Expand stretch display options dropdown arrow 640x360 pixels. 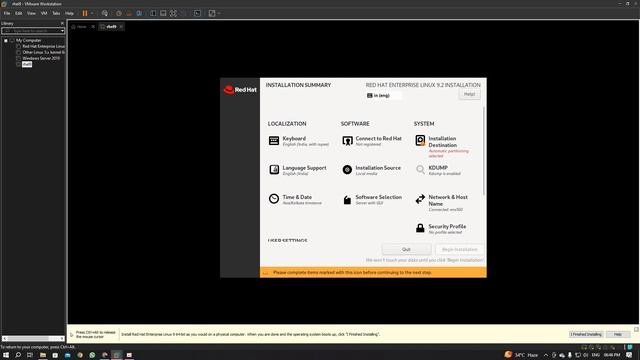219,13
